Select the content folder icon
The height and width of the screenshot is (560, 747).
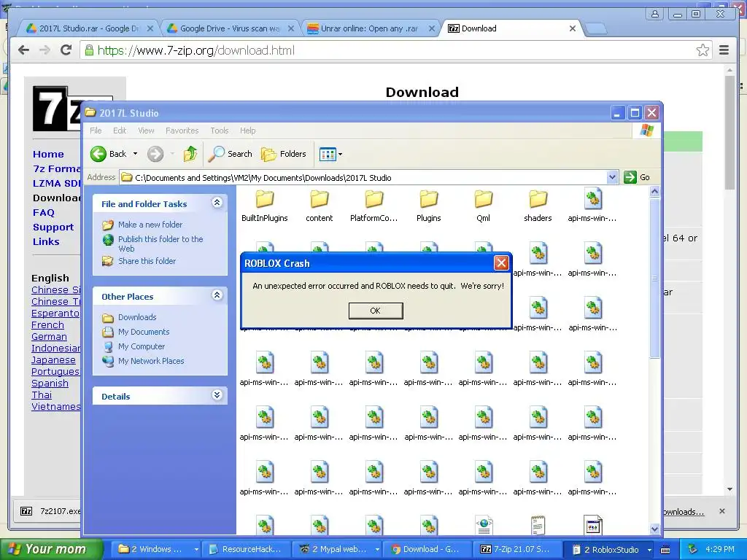pos(320,199)
